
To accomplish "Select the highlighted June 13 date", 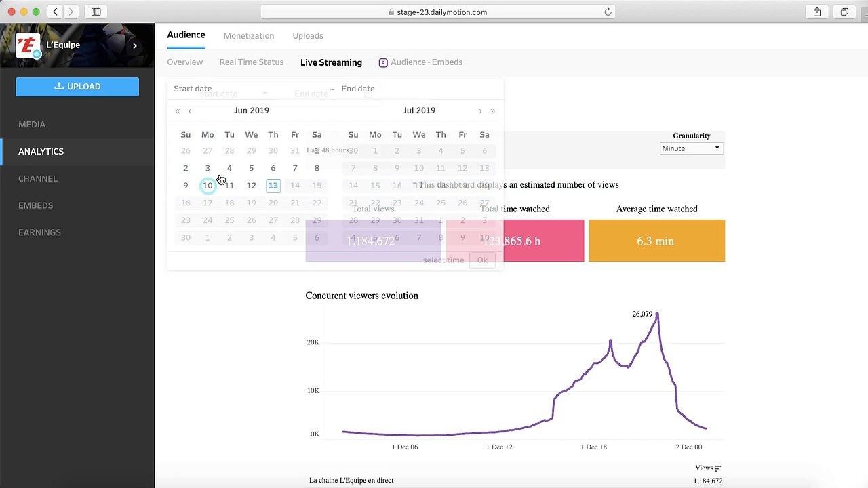I will point(273,186).
